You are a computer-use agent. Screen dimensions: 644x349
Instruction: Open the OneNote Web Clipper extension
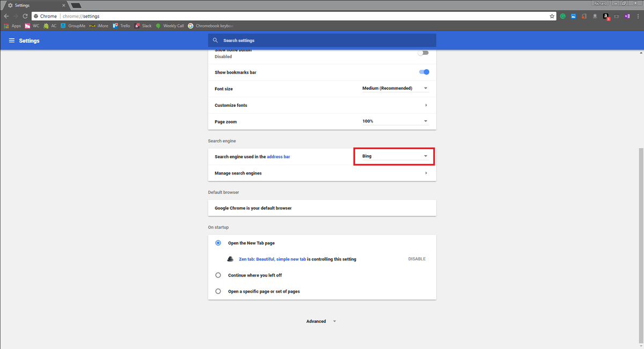click(x=627, y=16)
